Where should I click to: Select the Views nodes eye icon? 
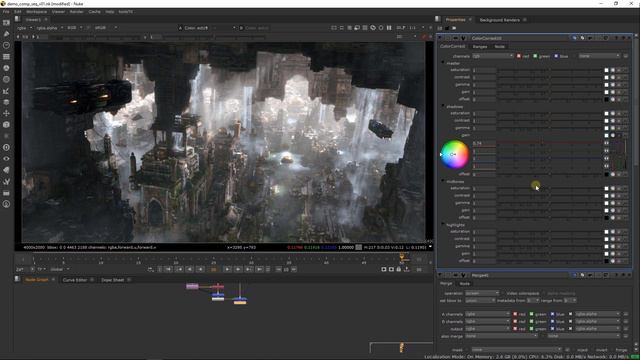7,159
